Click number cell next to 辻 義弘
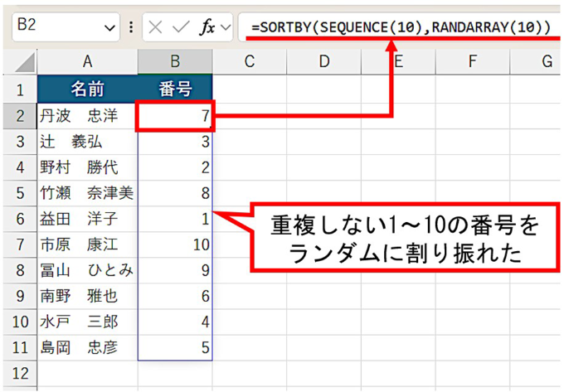Viewport: 564px width, 392px height. click(175, 142)
